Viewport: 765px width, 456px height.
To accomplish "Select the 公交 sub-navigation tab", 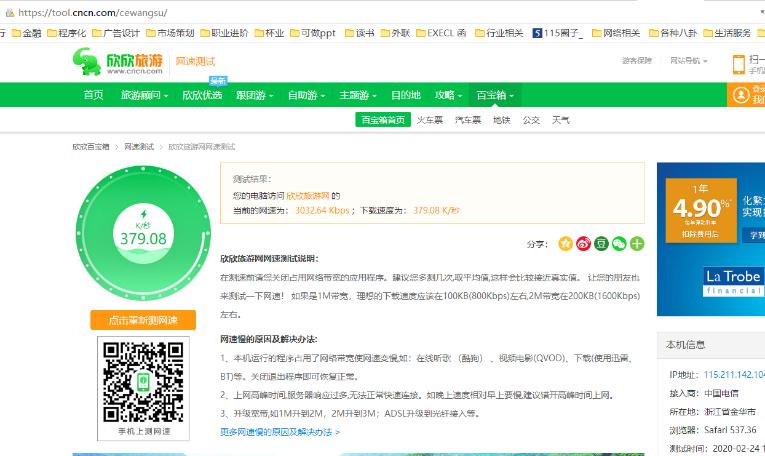I will (531, 120).
